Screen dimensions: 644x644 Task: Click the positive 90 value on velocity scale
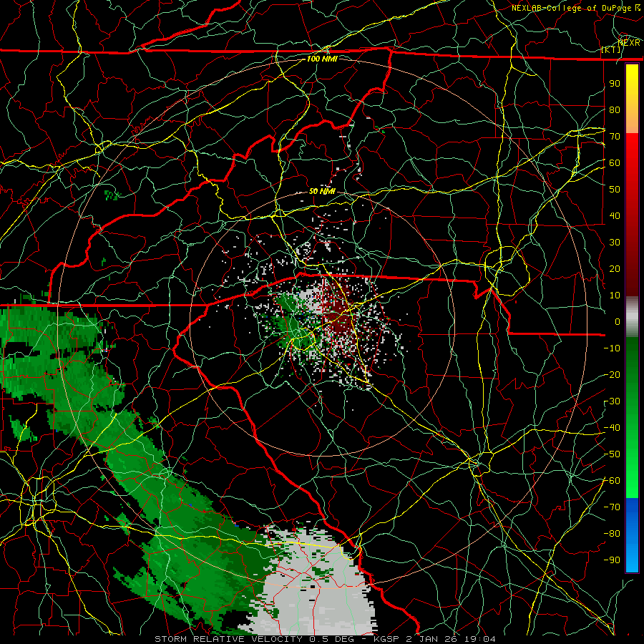click(615, 84)
